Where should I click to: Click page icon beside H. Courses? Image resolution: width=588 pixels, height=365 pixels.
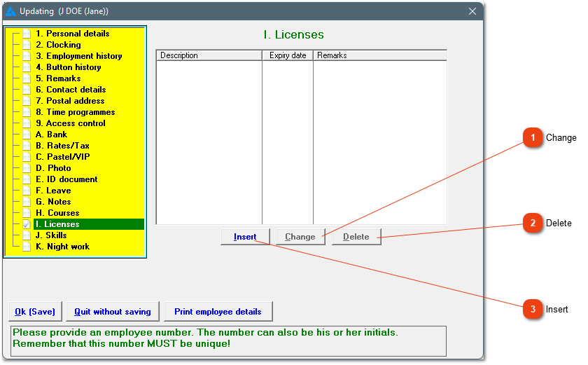pos(27,214)
